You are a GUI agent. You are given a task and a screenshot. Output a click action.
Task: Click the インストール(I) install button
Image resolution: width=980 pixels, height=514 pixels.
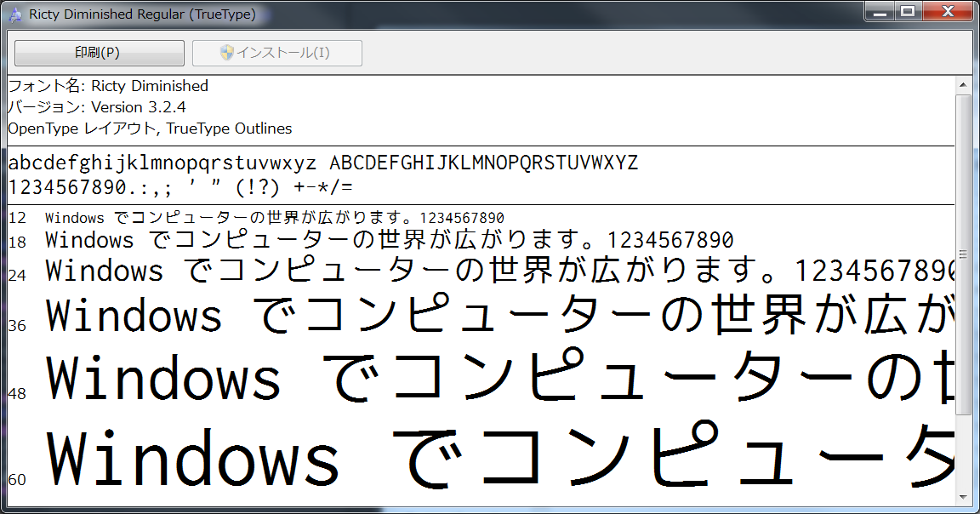[278, 53]
